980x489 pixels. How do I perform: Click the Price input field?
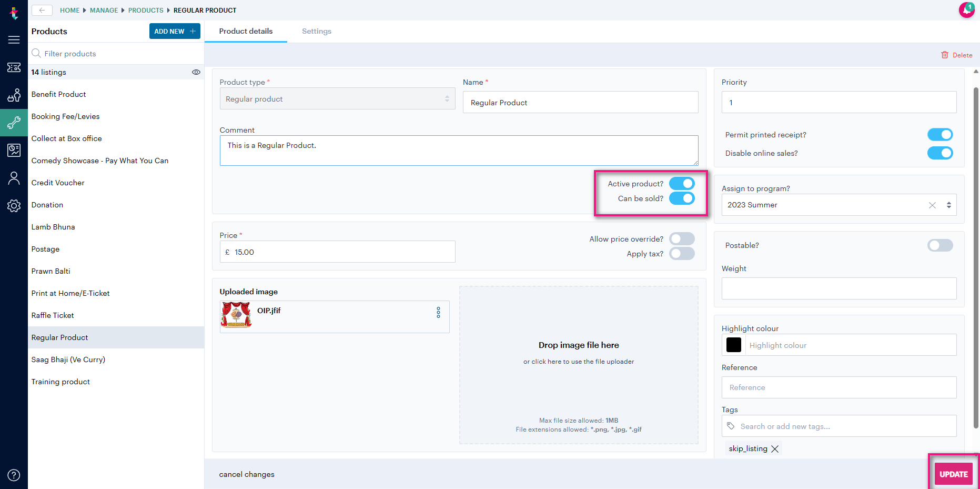337,252
